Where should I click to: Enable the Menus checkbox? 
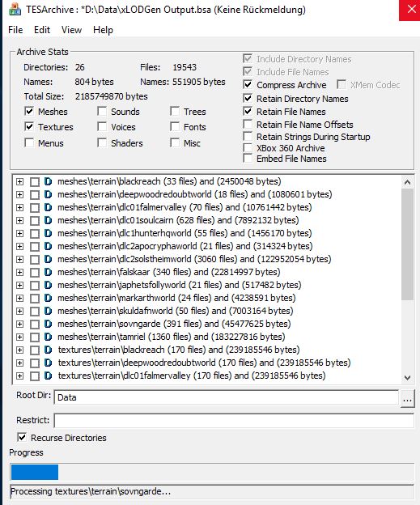[29, 142]
